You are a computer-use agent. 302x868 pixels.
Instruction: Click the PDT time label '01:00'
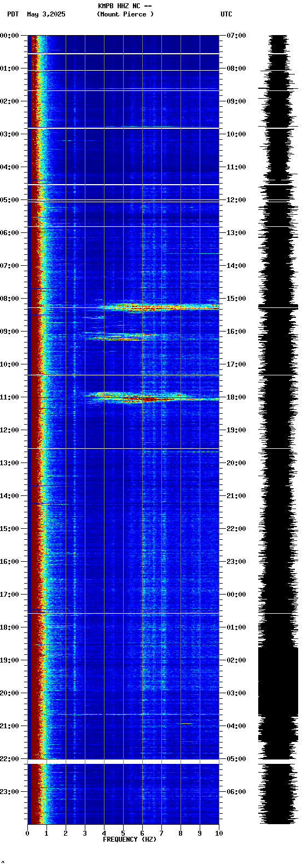tap(9, 68)
